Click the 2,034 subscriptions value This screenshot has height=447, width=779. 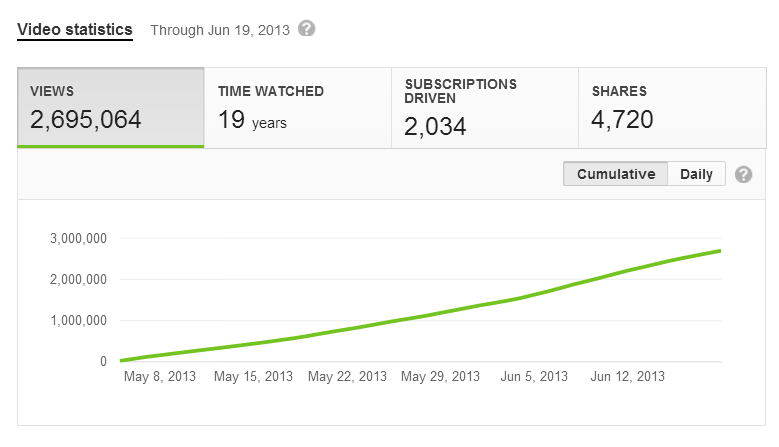[435, 127]
